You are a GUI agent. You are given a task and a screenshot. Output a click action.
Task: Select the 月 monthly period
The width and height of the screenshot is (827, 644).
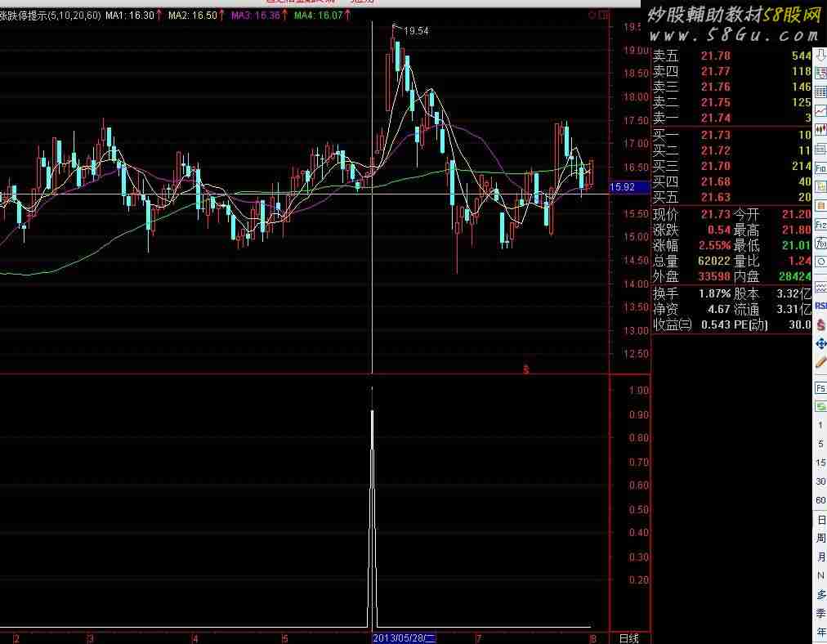820,557
